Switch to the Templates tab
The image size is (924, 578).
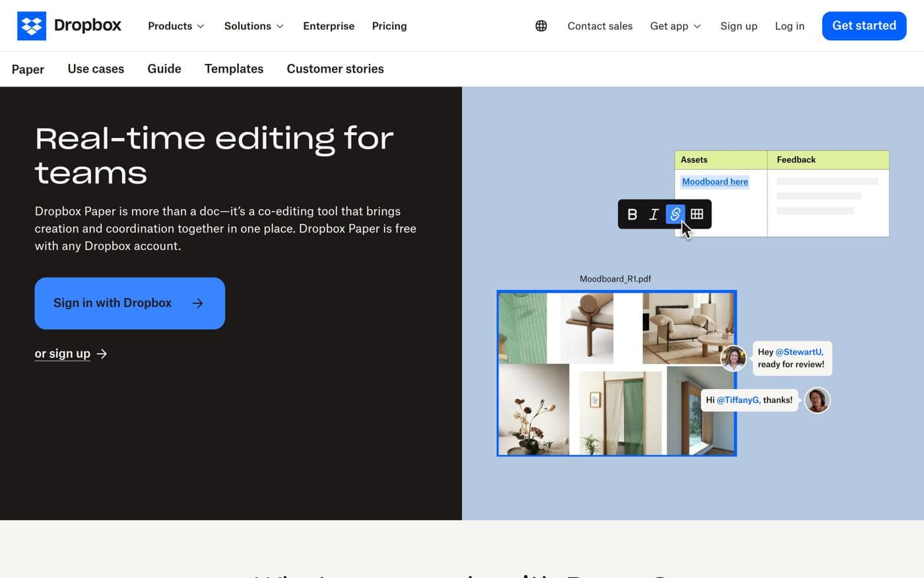[x=234, y=69]
